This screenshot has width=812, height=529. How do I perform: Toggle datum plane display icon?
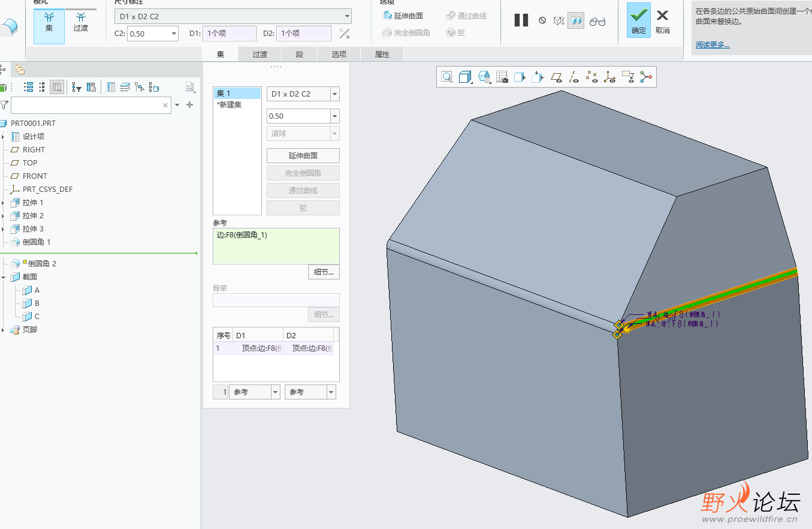[557, 77]
